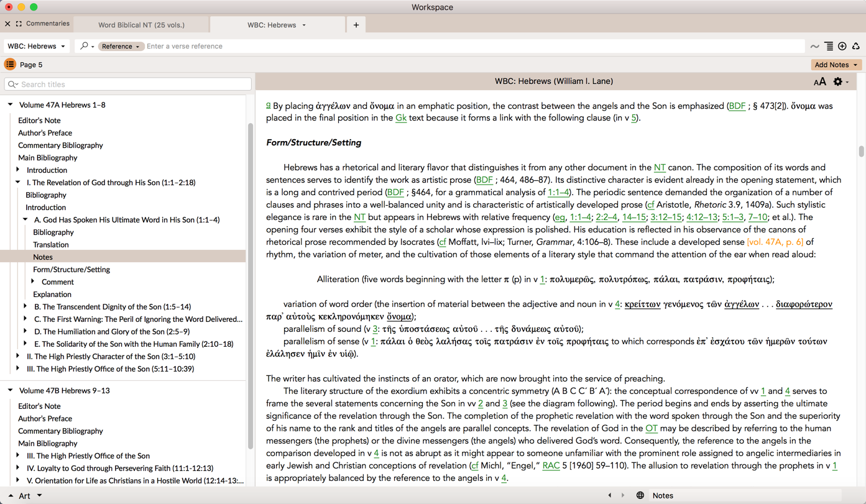
Task: Click the main text pane scrollbar
Action: (x=861, y=151)
